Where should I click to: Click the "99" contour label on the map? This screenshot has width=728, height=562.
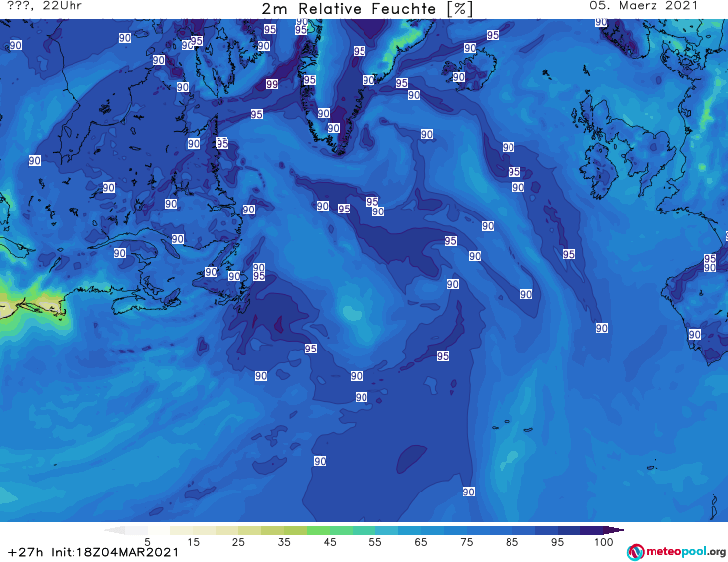272,84
